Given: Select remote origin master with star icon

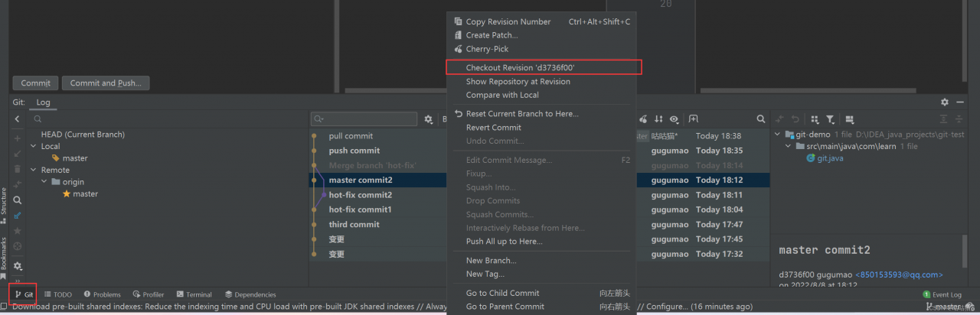Looking at the screenshot, I should [80, 194].
